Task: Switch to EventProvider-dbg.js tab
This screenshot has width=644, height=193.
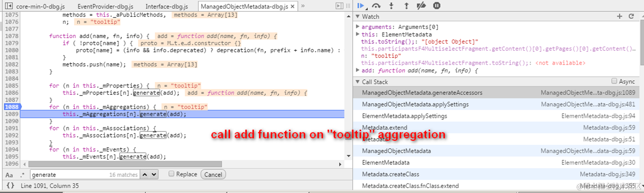Action: tap(105, 6)
